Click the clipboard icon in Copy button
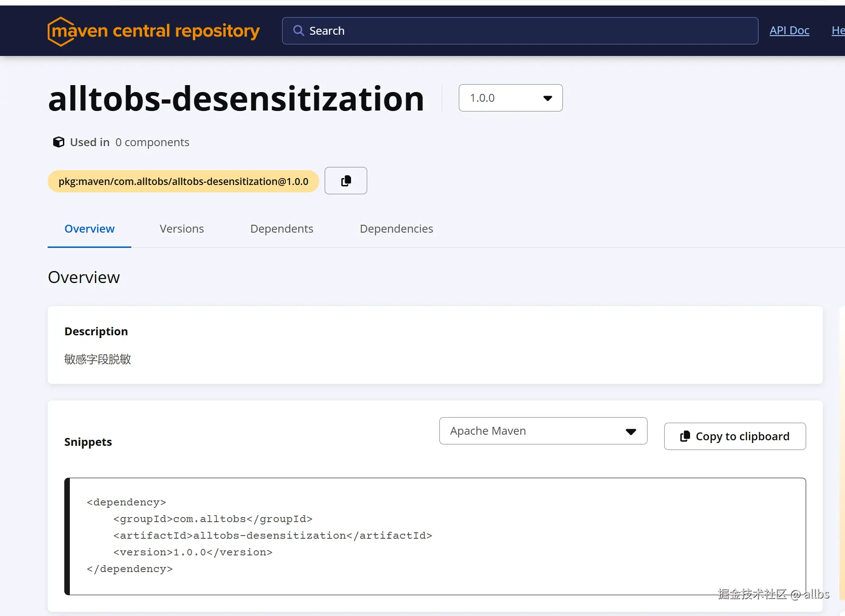The width and height of the screenshot is (845, 616). point(685,436)
